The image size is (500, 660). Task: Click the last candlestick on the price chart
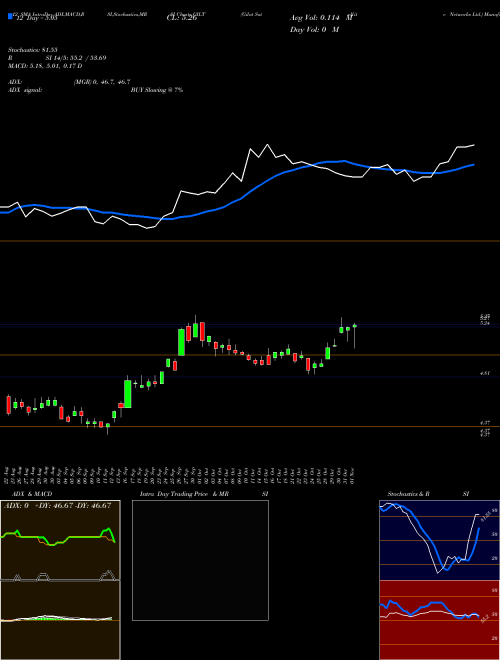(x=355, y=336)
